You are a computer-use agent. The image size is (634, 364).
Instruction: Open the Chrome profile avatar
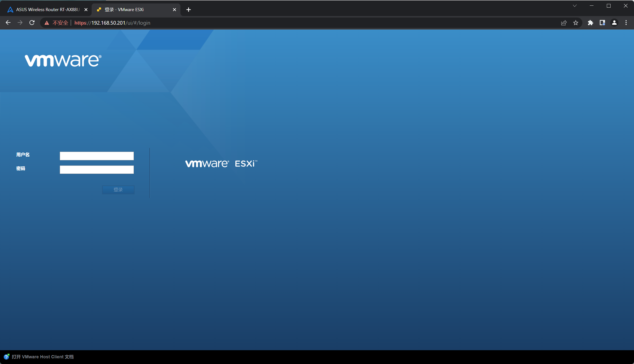click(x=614, y=23)
